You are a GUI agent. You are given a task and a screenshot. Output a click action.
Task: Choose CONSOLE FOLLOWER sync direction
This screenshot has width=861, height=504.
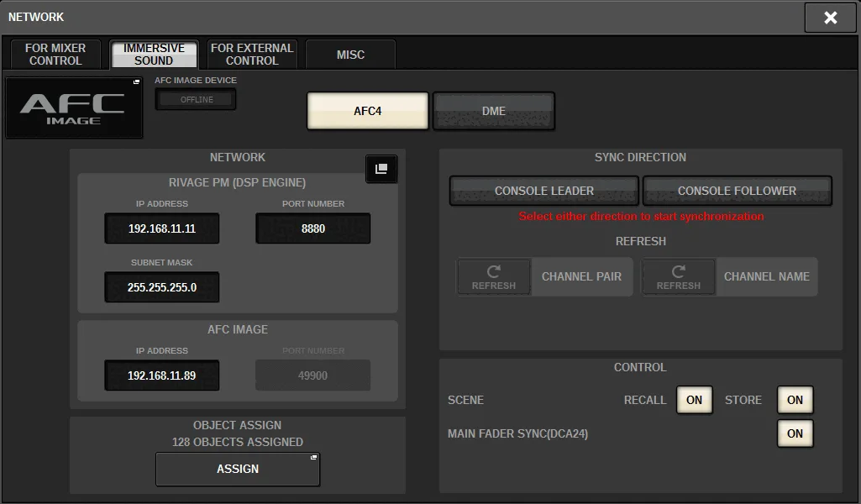point(737,191)
